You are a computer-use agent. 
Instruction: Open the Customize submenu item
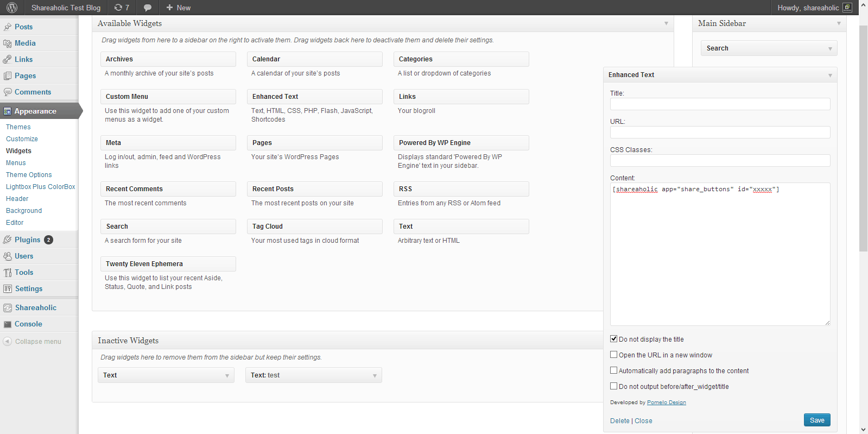click(x=22, y=139)
